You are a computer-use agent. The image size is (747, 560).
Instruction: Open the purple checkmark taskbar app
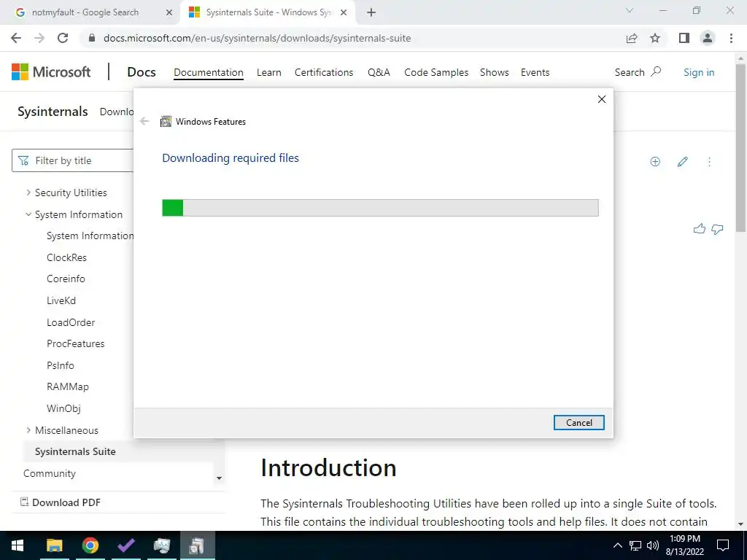(x=125, y=545)
